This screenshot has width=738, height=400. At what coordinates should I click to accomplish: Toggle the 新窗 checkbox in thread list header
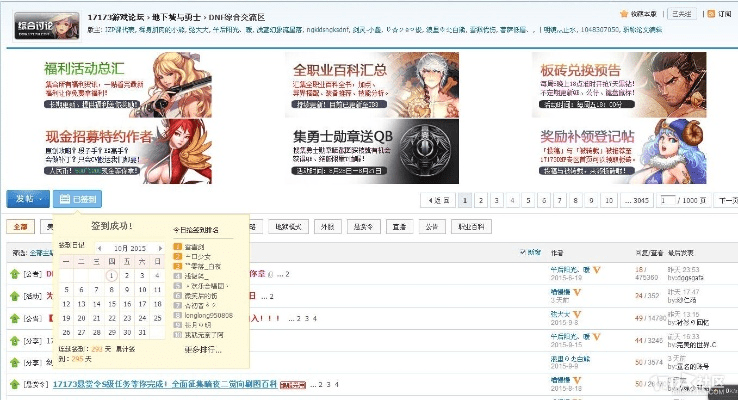coord(523,252)
